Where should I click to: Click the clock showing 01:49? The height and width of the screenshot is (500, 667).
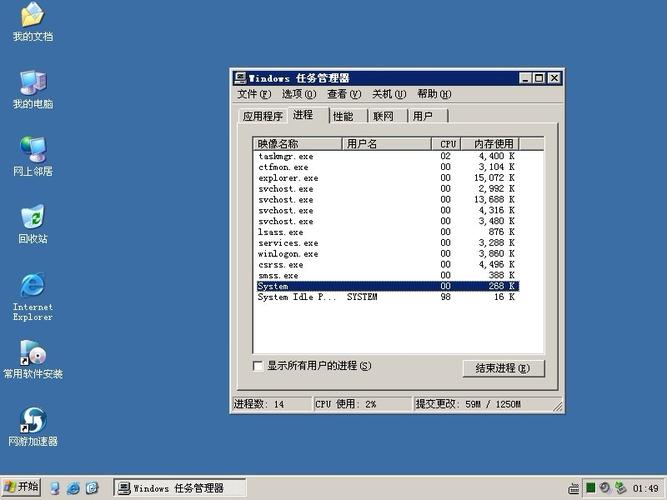(x=645, y=488)
